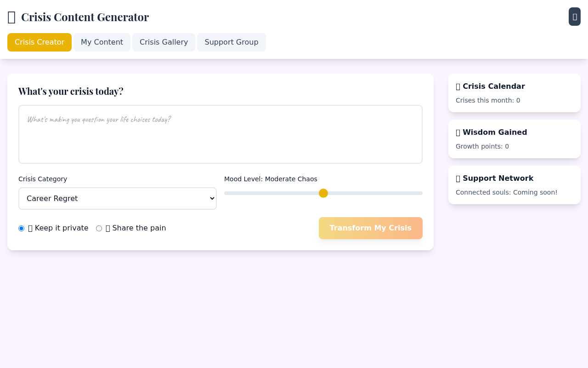Click the Wisdom Gained icon
This screenshot has height=368, width=588.
click(x=458, y=132)
